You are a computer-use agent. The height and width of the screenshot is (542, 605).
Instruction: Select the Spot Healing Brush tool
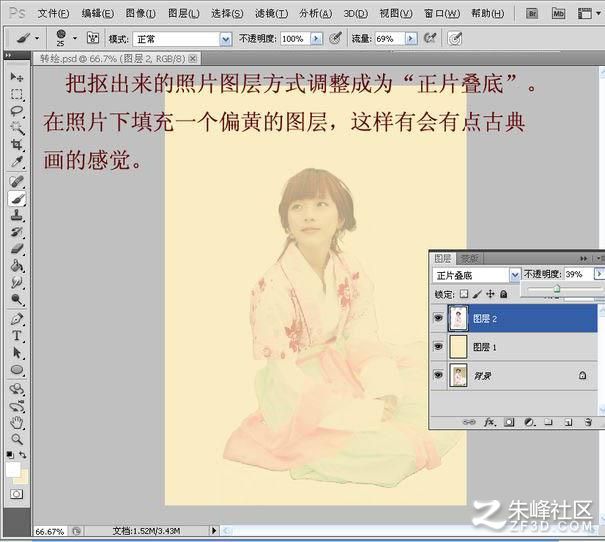[17, 181]
